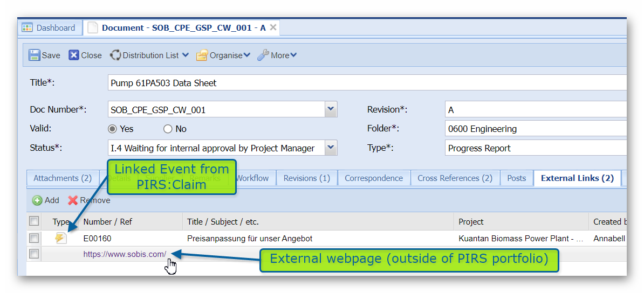Click the Save disk icon
644x293 pixels.
click(x=35, y=55)
